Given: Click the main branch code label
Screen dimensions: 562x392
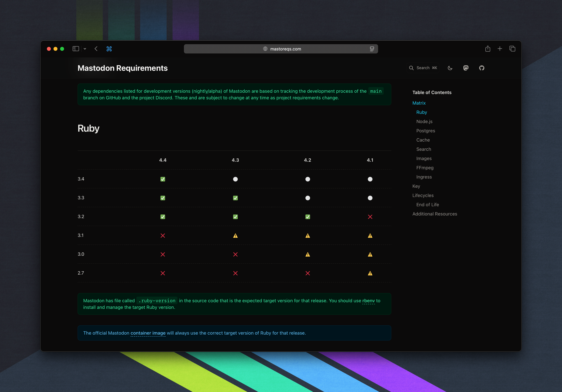Looking at the screenshot, I should point(376,91).
